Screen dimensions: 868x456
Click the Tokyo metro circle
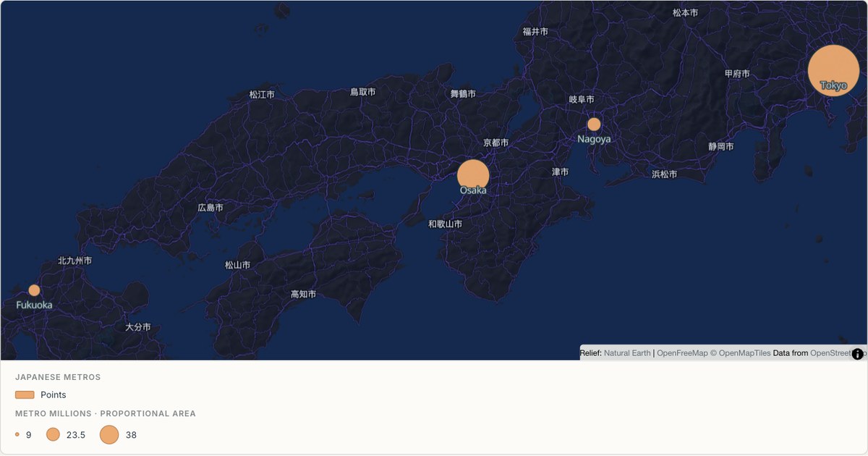[833, 71]
